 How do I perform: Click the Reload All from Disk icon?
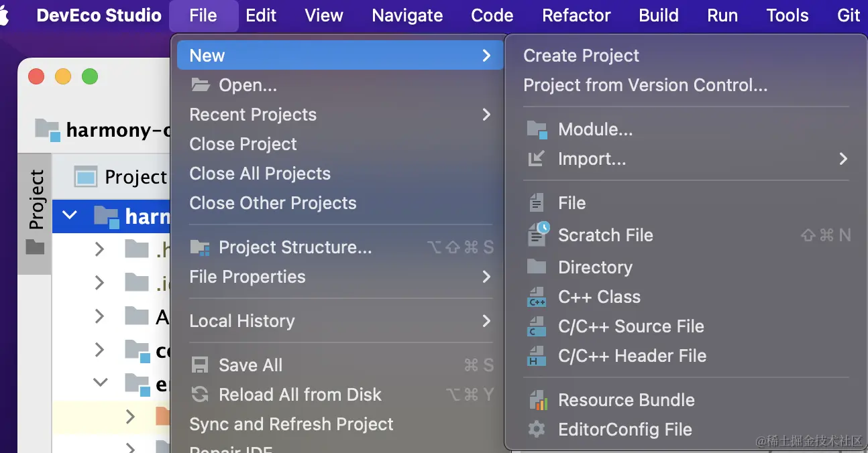click(200, 395)
